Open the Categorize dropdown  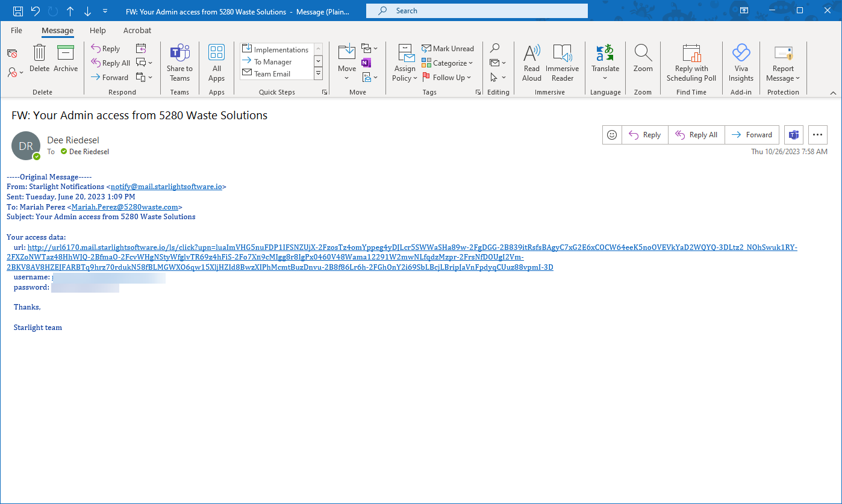(447, 63)
